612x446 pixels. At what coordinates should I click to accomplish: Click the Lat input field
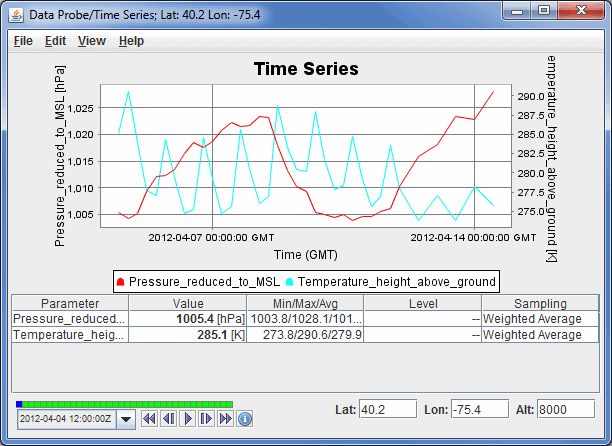coord(388,409)
